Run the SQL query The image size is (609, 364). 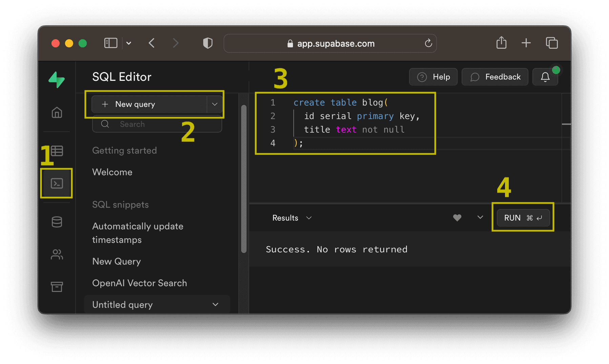523,218
